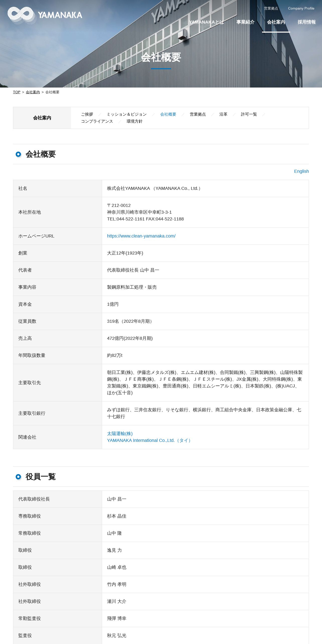Click the 472億円 sales value
This screenshot has width=322, height=644.
pos(130,338)
